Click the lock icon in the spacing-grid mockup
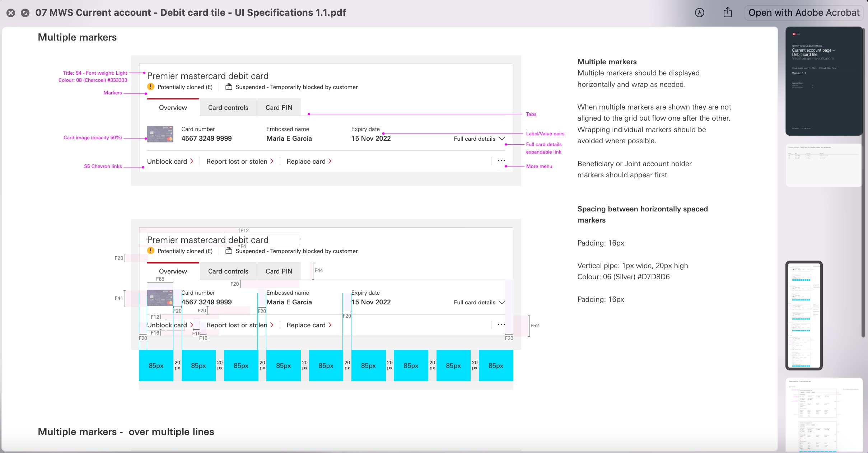The width and height of the screenshot is (868, 453). pyautogui.click(x=229, y=251)
